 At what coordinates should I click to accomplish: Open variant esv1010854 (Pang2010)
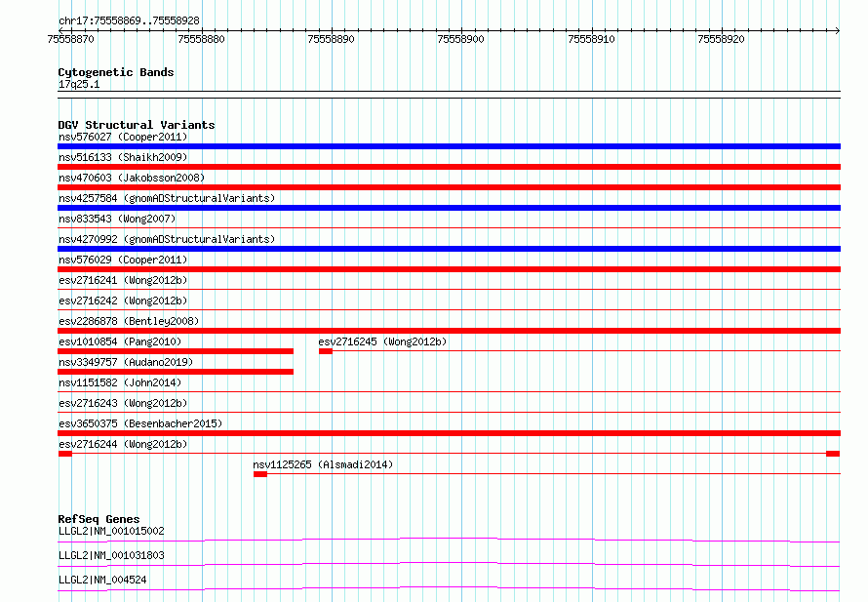coord(120,341)
